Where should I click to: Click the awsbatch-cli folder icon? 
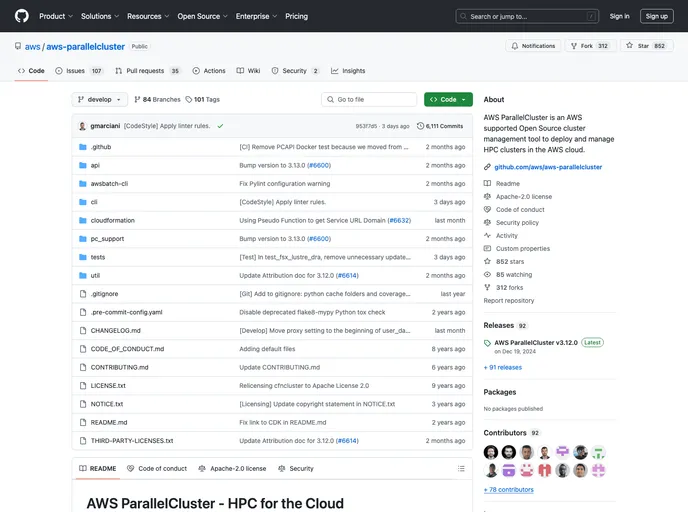coord(82,184)
